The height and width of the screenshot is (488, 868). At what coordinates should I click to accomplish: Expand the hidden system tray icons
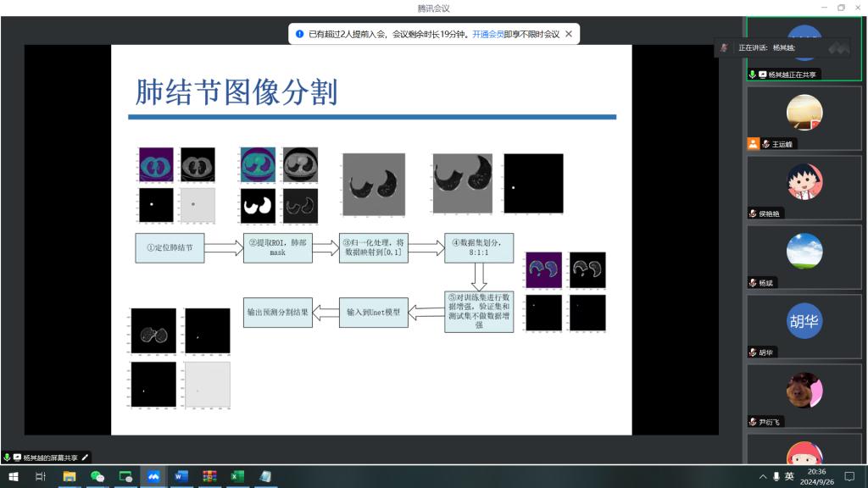pos(763,477)
